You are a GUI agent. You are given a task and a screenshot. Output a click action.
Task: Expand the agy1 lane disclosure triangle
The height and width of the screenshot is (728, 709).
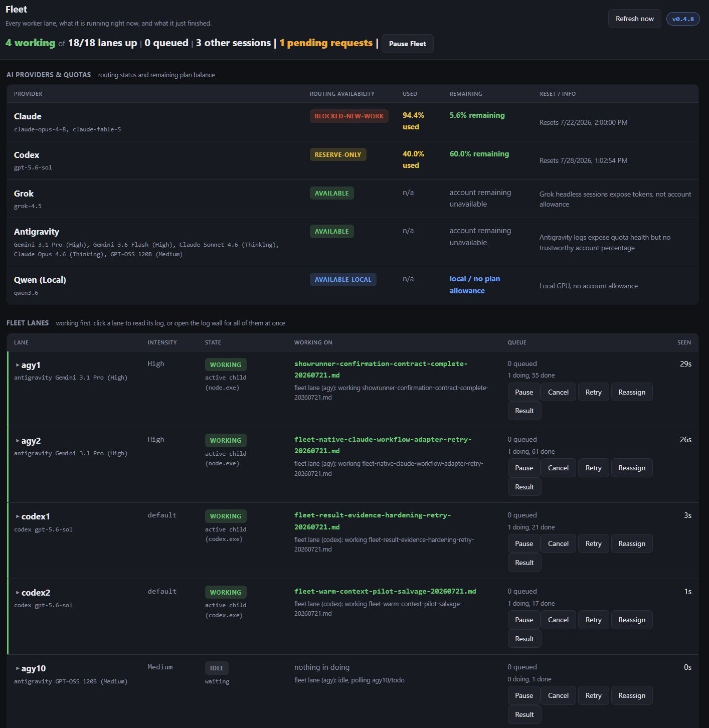click(x=18, y=365)
